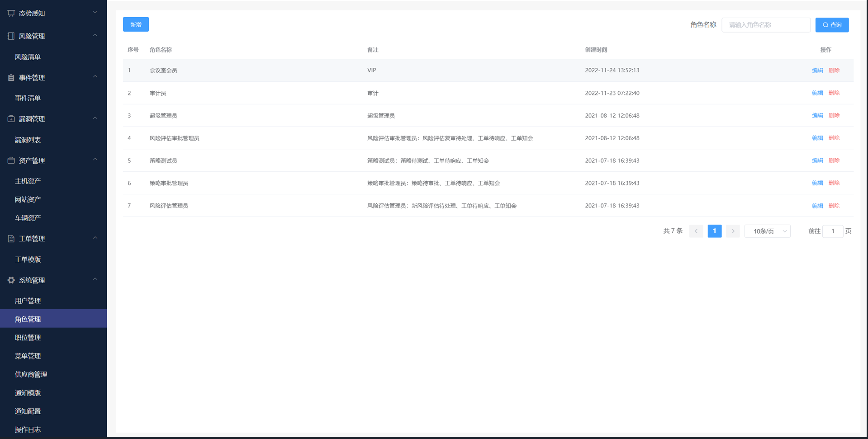Collapse the 工单管理 menu chevron
Image resolution: width=868 pixels, height=439 pixels.
(95, 238)
